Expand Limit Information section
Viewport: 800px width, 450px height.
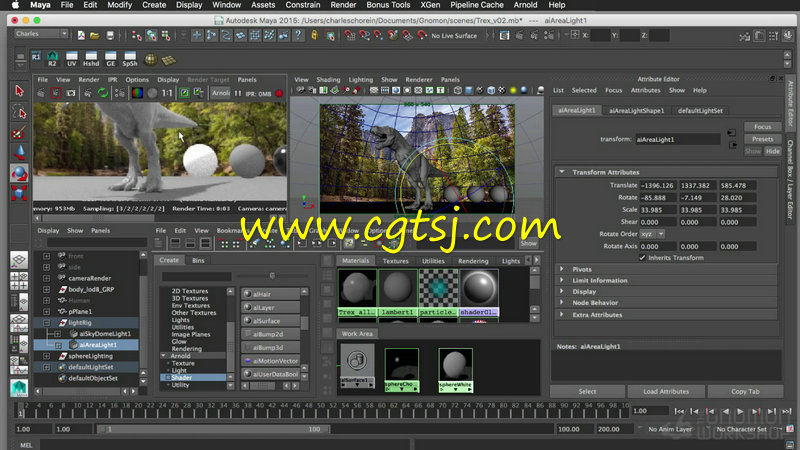[x=562, y=280]
